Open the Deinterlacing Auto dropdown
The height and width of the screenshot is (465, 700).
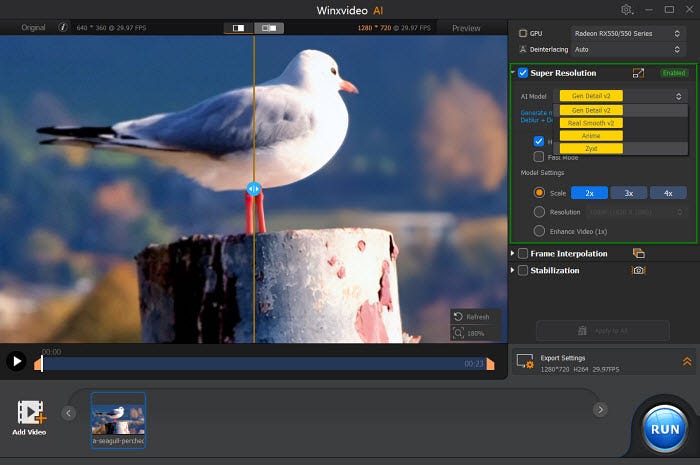click(x=629, y=48)
